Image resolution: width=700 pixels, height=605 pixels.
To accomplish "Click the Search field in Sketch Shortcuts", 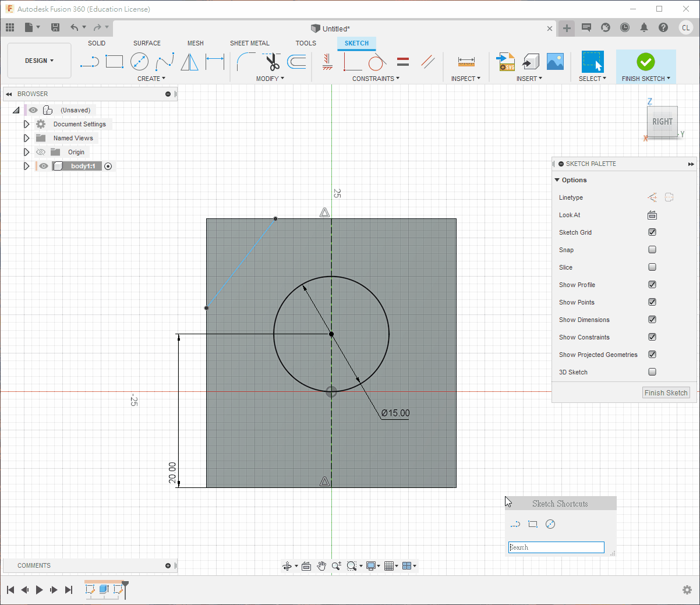I will click(556, 547).
